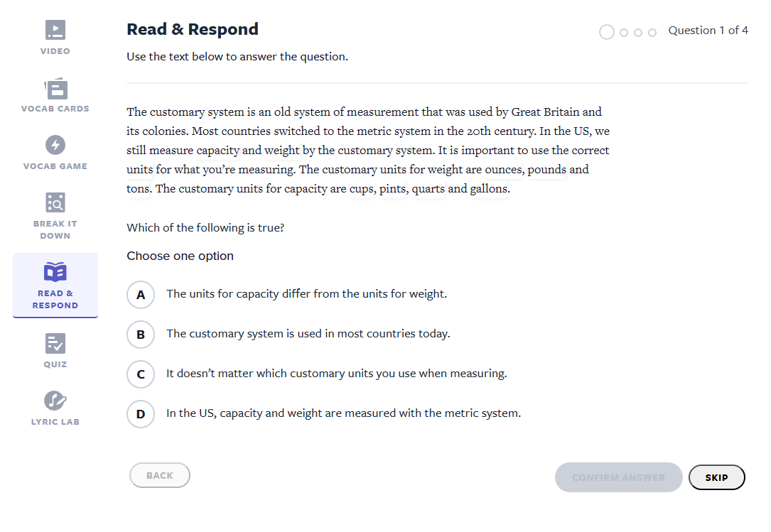771x532 pixels.
Task: Jump to the last progress dot
Action: 652,32
